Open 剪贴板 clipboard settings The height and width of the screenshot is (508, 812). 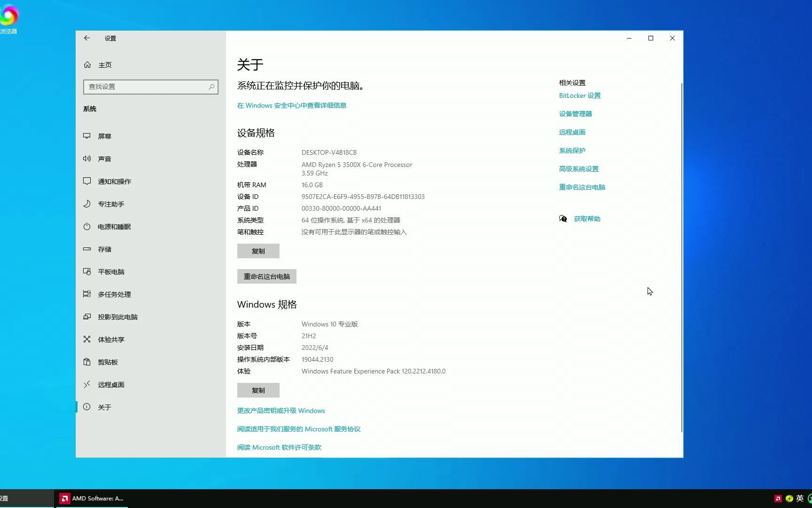pyautogui.click(x=150, y=362)
